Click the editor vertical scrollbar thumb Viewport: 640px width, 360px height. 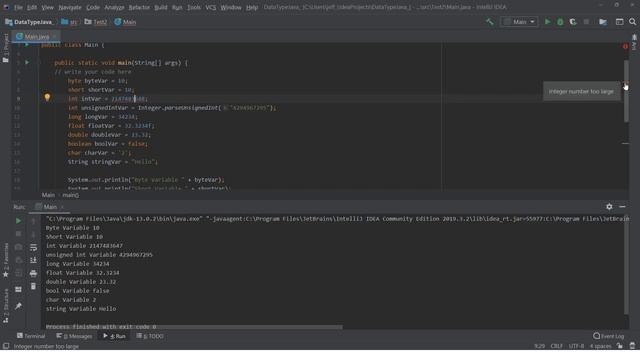click(626, 91)
